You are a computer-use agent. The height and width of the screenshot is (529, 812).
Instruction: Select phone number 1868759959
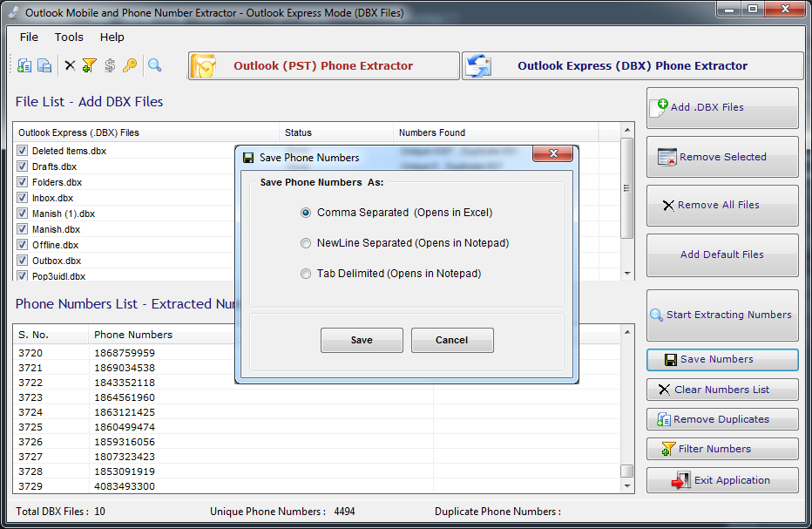[125, 353]
